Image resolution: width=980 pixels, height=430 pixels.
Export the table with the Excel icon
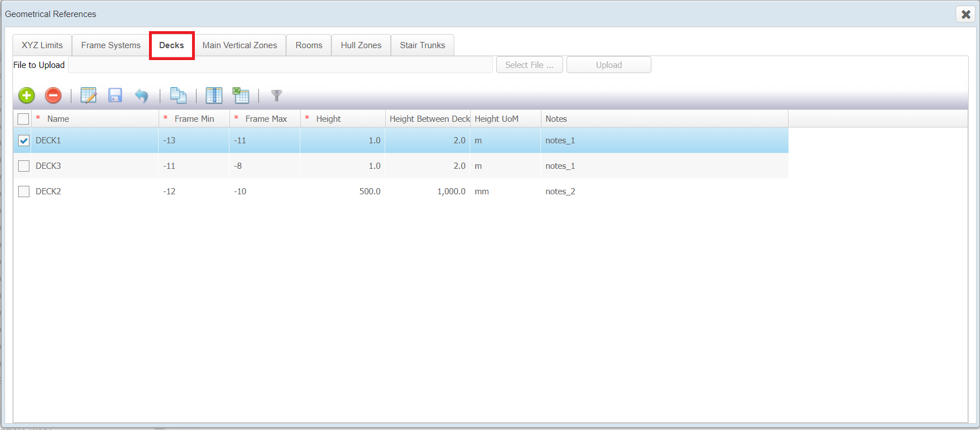click(241, 95)
